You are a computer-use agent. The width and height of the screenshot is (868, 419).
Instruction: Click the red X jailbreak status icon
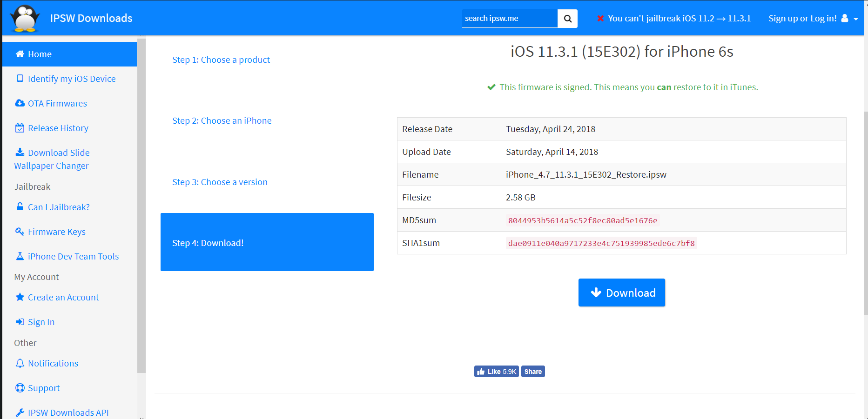pos(600,19)
